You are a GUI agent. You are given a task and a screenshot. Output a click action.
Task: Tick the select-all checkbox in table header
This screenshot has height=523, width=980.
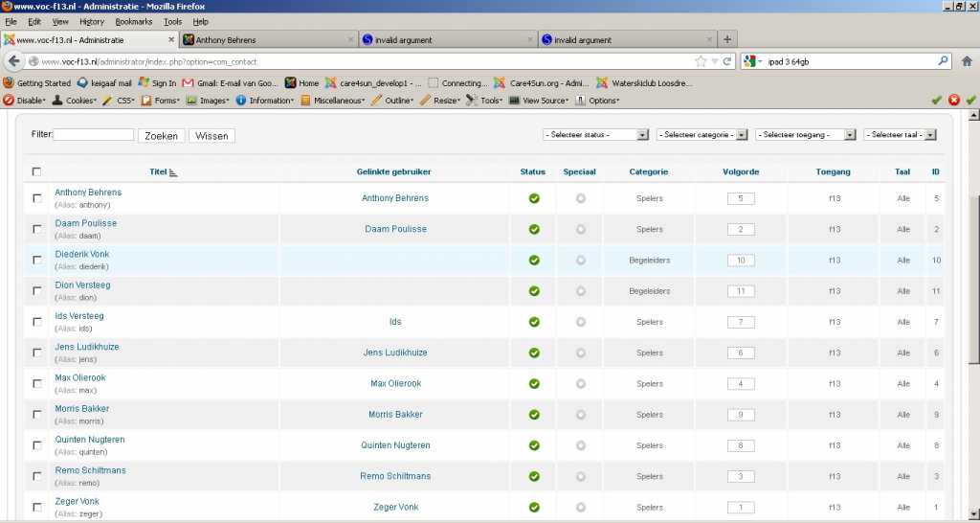37,172
